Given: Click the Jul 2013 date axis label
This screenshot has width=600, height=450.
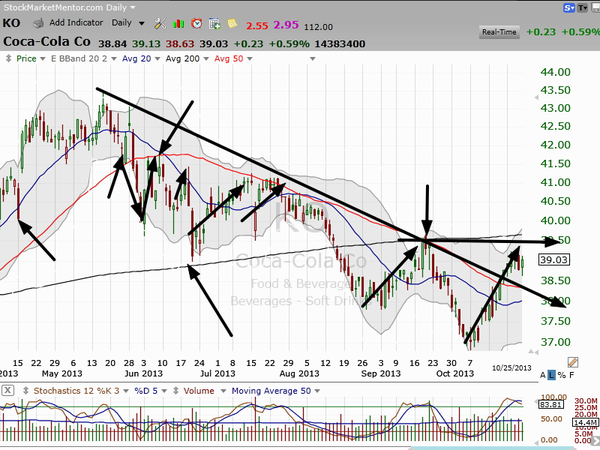Looking at the screenshot, I should click(x=218, y=373).
